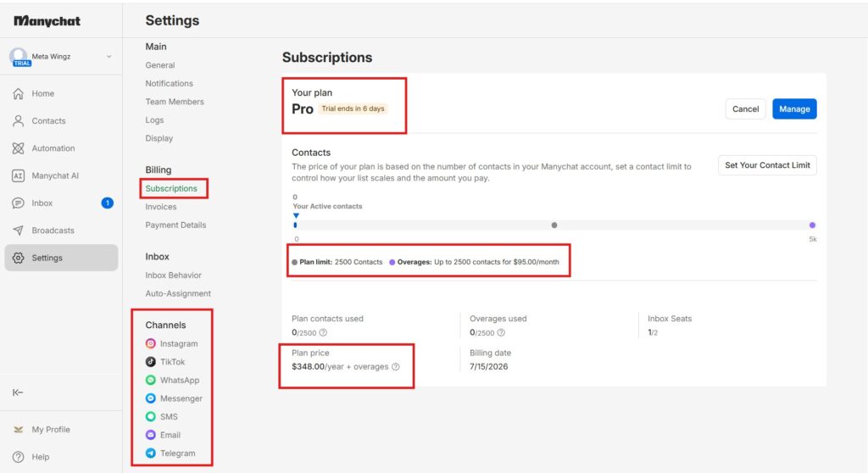Click the Home house icon

point(19,93)
